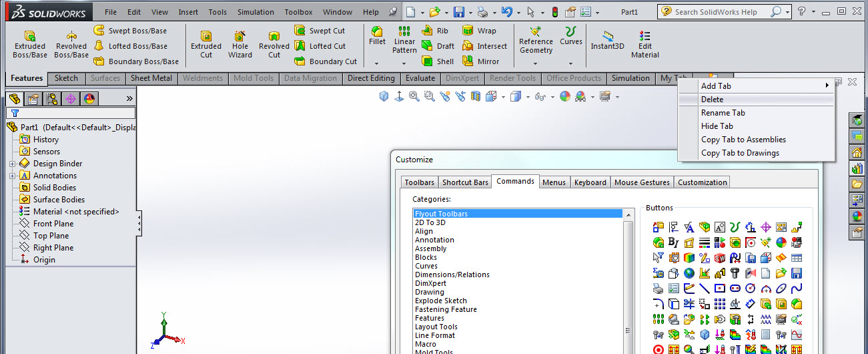Open the Add Tab submenu
The image size is (868, 354).
756,86
